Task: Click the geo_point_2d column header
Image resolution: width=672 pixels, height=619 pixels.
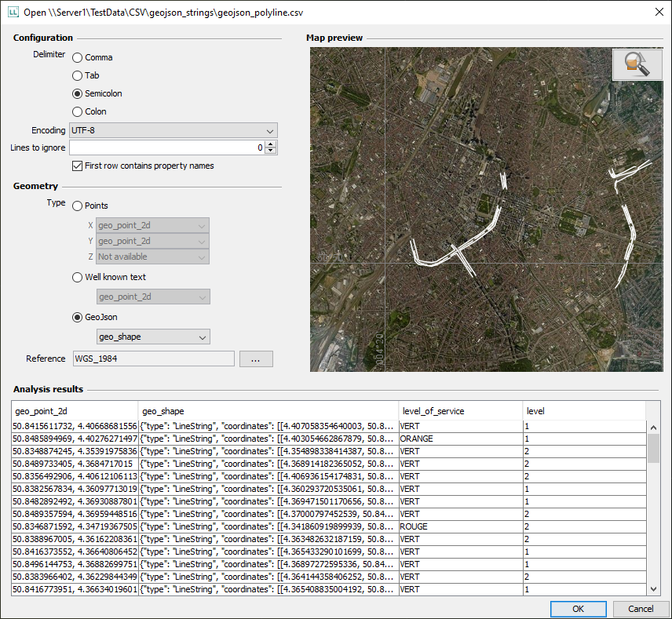Action: [75, 411]
